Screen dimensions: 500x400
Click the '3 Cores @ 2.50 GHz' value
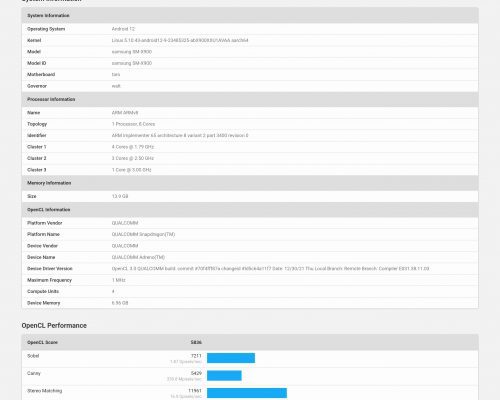[133, 158]
